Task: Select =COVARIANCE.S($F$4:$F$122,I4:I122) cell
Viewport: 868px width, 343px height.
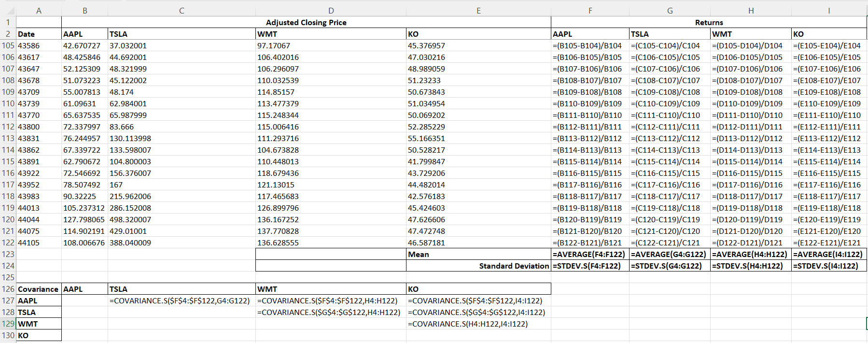Action: click(x=478, y=300)
